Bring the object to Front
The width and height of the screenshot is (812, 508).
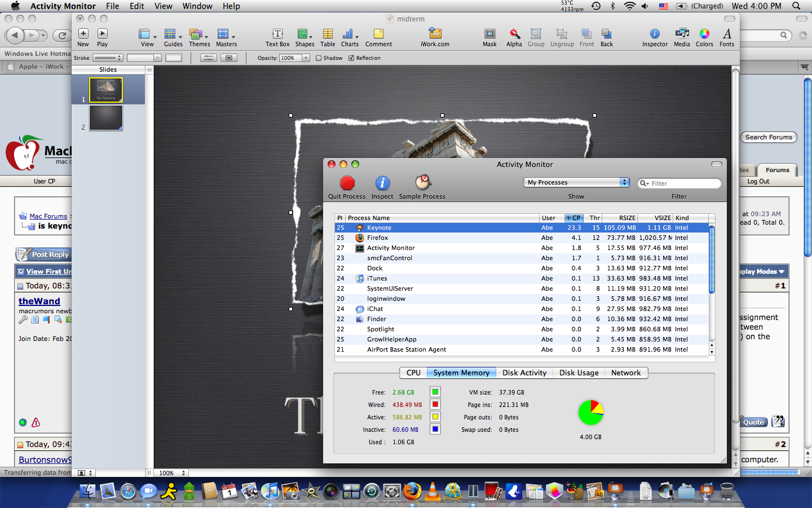(586, 34)
